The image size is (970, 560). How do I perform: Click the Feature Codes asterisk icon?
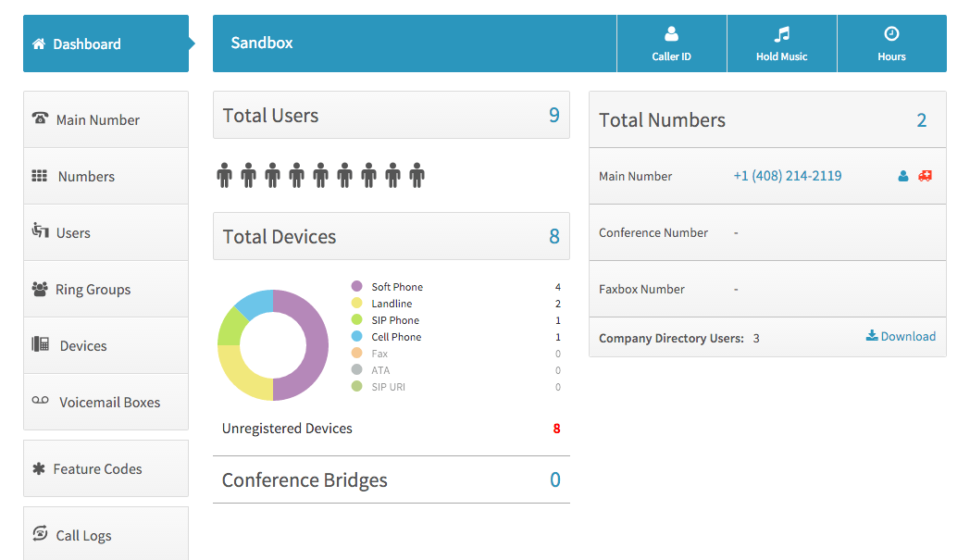tap(38, 468)
